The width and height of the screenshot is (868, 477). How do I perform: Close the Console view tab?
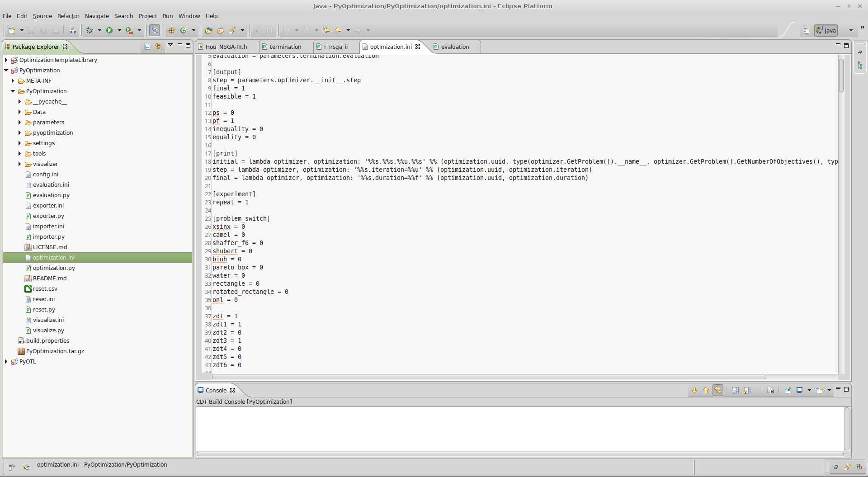(232, 390)
